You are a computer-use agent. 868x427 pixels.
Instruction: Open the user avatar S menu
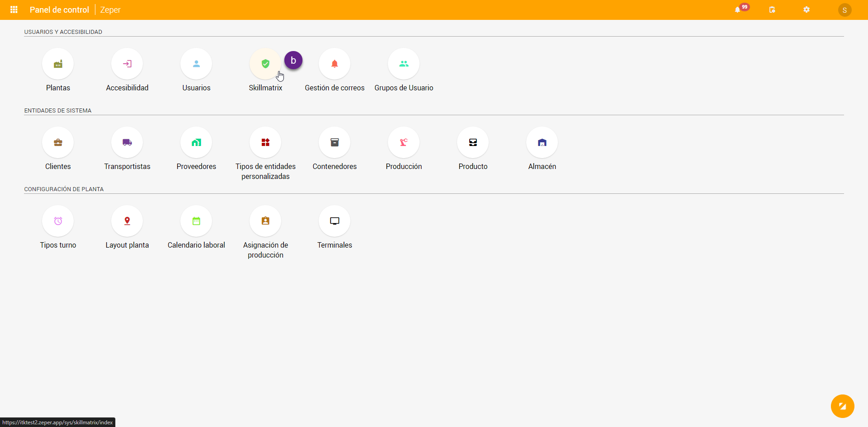844,10
